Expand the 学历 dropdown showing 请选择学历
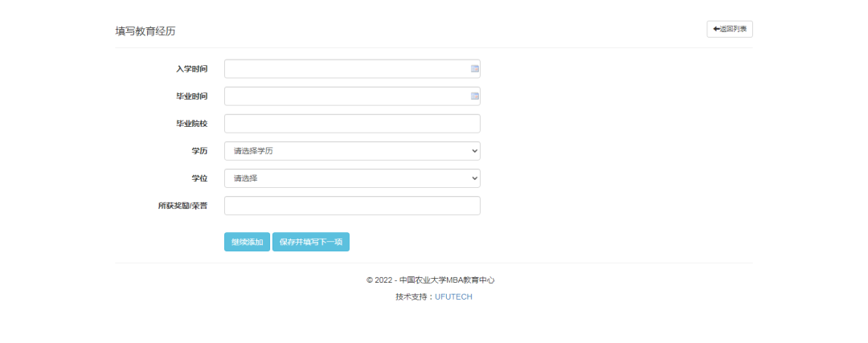This screenshot has width=868, height=343. click(351, 151)
